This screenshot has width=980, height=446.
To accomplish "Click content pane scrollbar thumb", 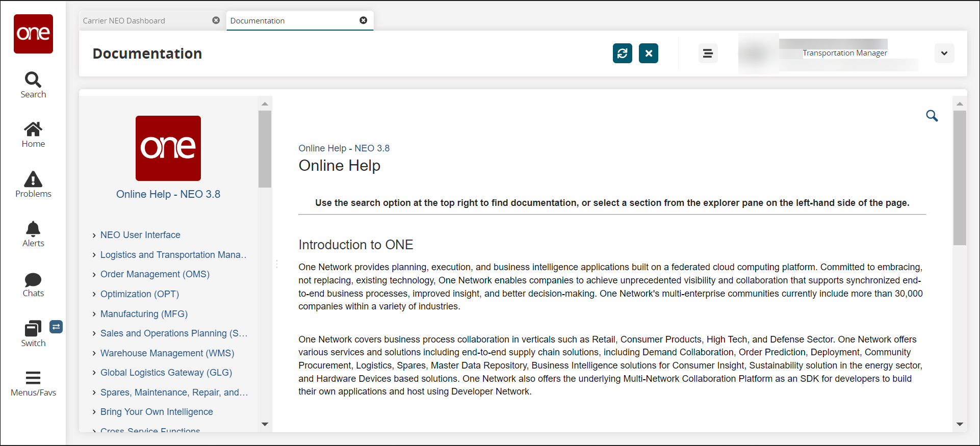I will 960,178.
